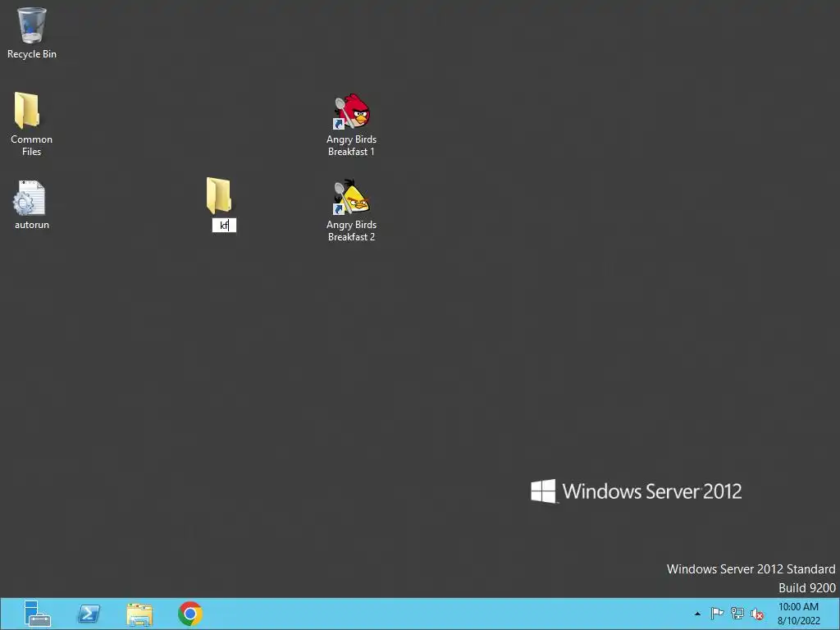The width and height of the screenshot is (840, 630).
Task: Open Action Center flag icon
Action: point(717,614)
